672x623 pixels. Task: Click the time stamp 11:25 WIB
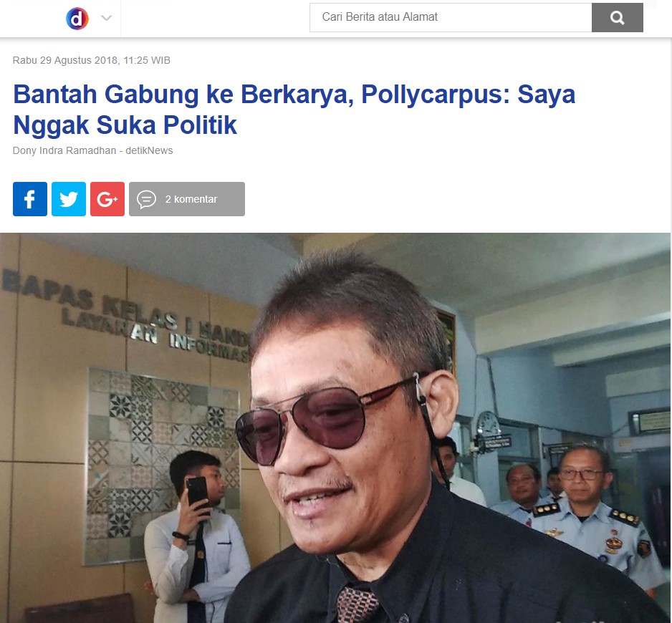147,60
